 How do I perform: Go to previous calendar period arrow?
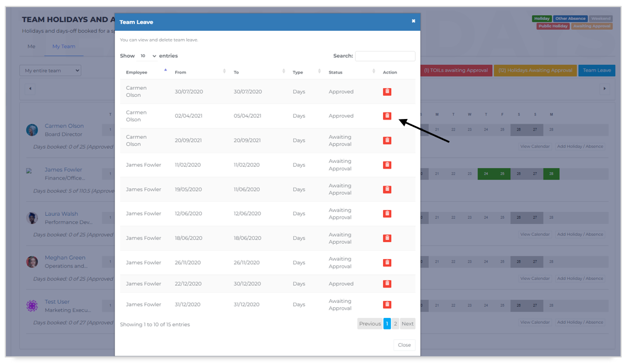coord(30,89)
